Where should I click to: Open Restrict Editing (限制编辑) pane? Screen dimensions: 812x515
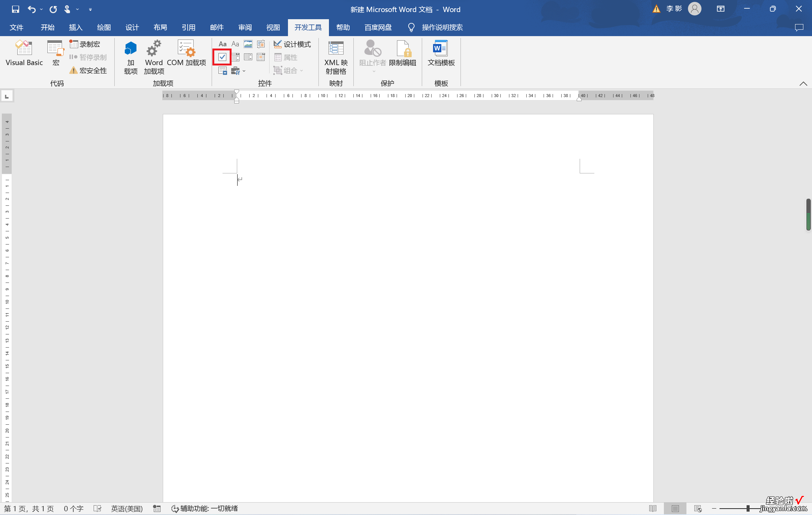[403, 54]
